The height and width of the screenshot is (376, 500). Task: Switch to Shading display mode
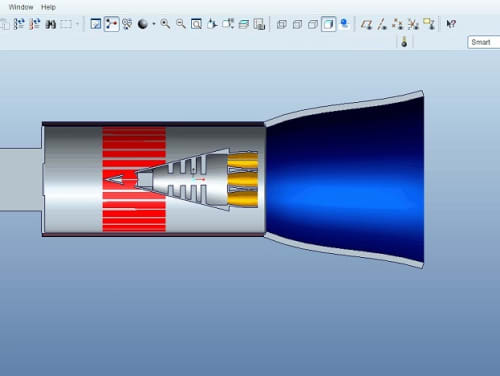click(329, 24)
